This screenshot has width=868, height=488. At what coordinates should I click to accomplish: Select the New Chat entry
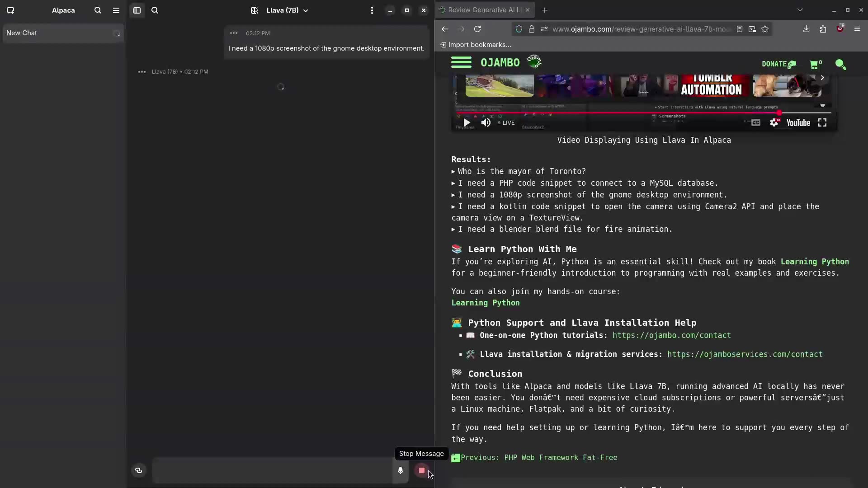pyautogui.click(x=63, y=33)
